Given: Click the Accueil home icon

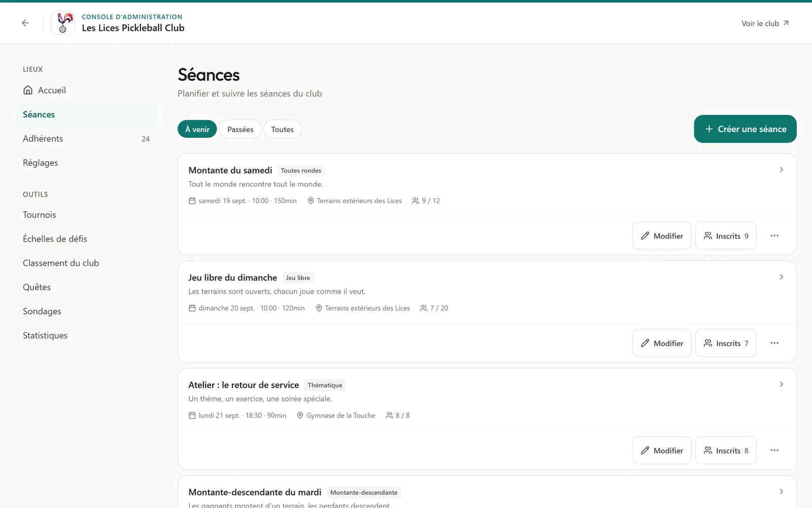Looking at the screenshot, I should click(x=28, y=90).
